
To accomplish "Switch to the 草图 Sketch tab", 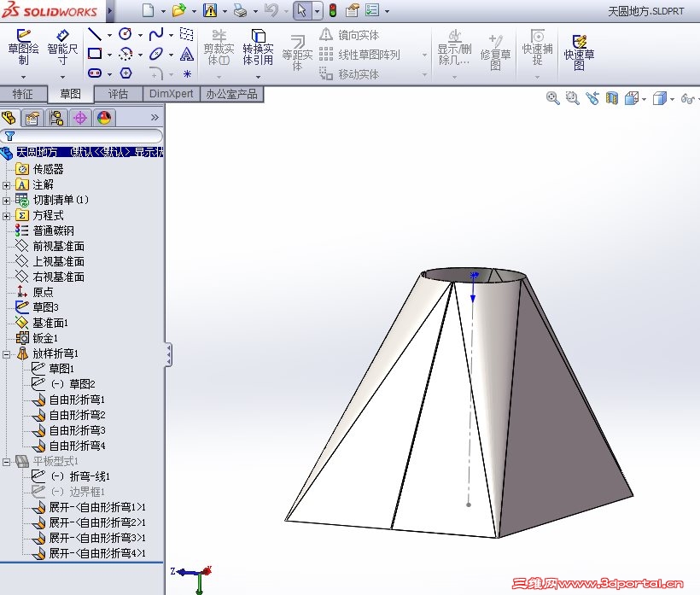I will click(x=71, y=94).
